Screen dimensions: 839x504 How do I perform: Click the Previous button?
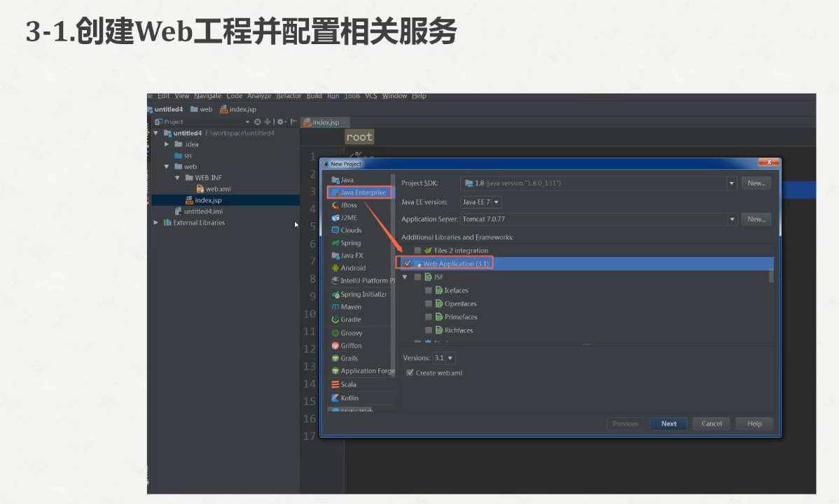(625, 423)
